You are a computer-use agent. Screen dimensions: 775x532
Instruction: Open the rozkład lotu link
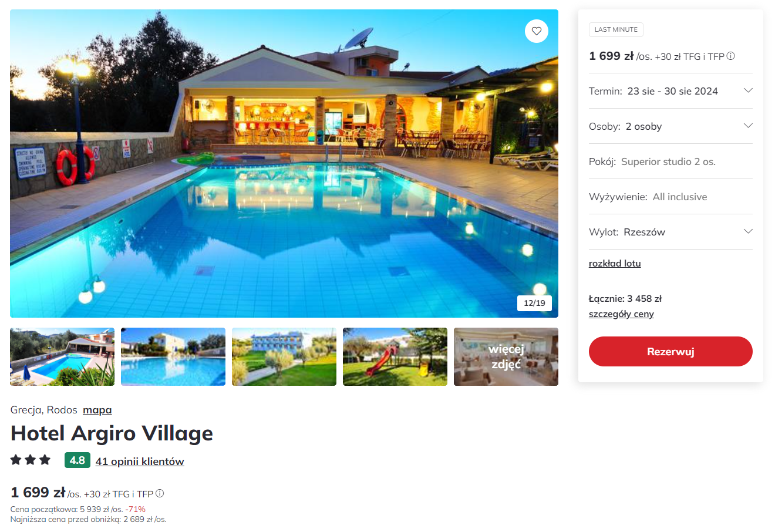pyautogui.click(x=615, y=264)
